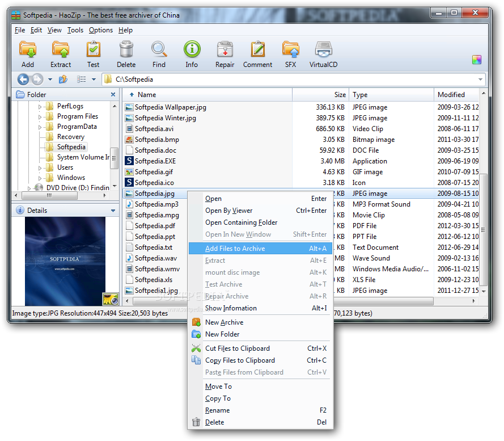The height and width of the screenshot is (441, 504).
Task: Go back with the blue back arrow
Action: 23,79
